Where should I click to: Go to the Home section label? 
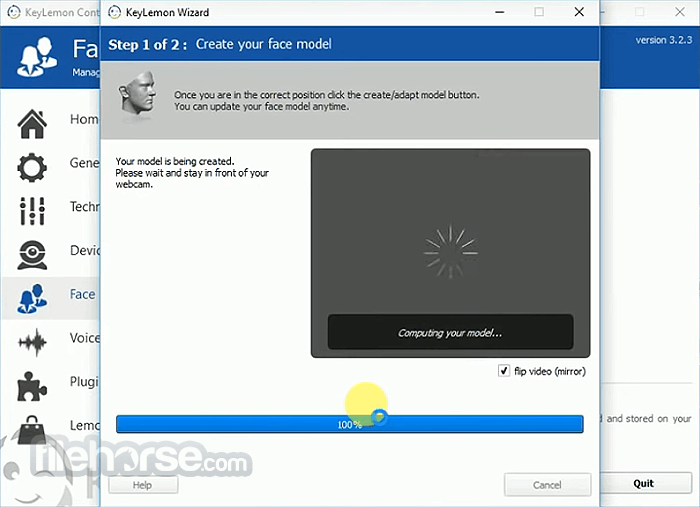84,119
